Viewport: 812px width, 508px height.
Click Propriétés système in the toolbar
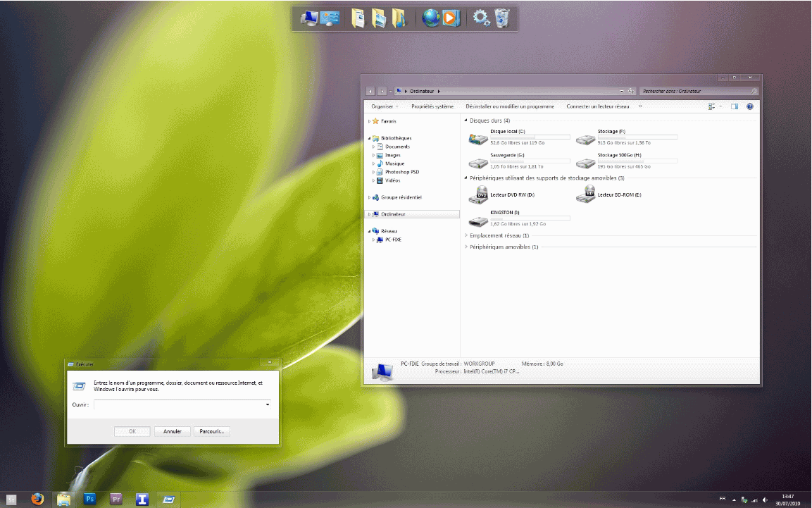pos(432,106)
